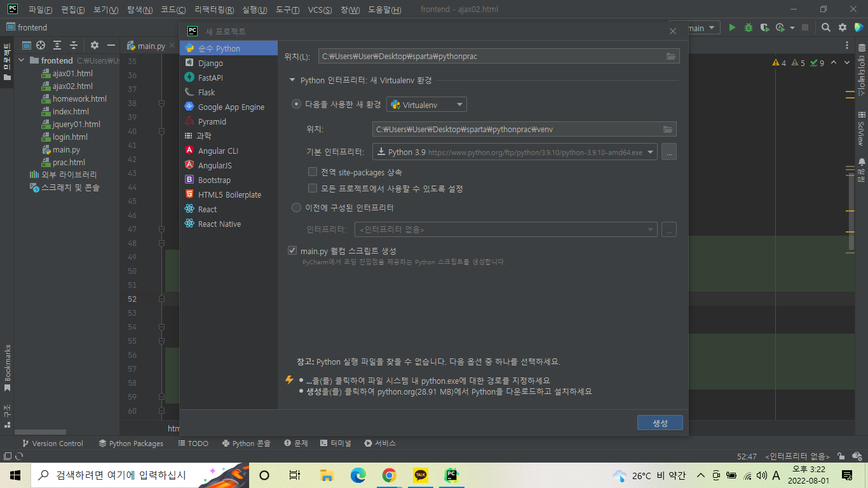This screenshot has width=868, height=488.
Task: Click '<인터프리터 없음>' in status bar
Action: pyautogui.click(x=797, y=456)
